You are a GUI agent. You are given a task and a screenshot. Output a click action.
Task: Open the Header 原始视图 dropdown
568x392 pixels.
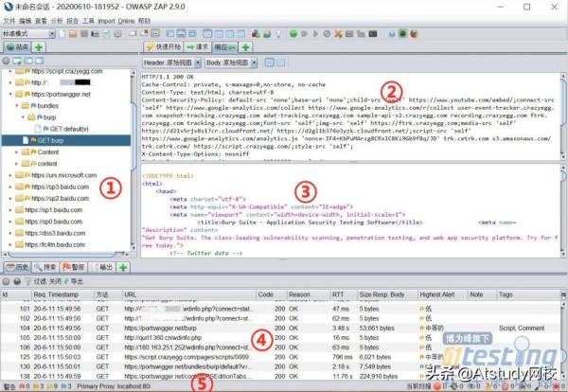[171, 62]
